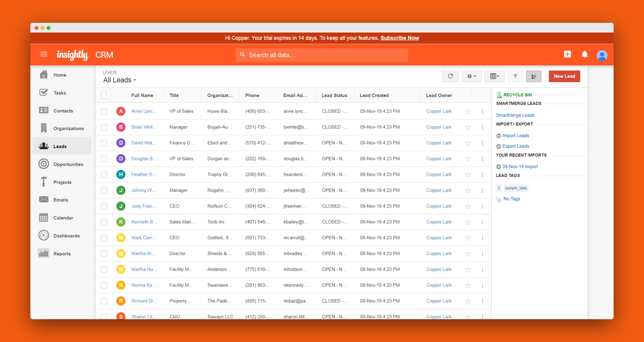Open the gear settings dropdown
Screen dimensions: 644x342
tap(472, 76)
